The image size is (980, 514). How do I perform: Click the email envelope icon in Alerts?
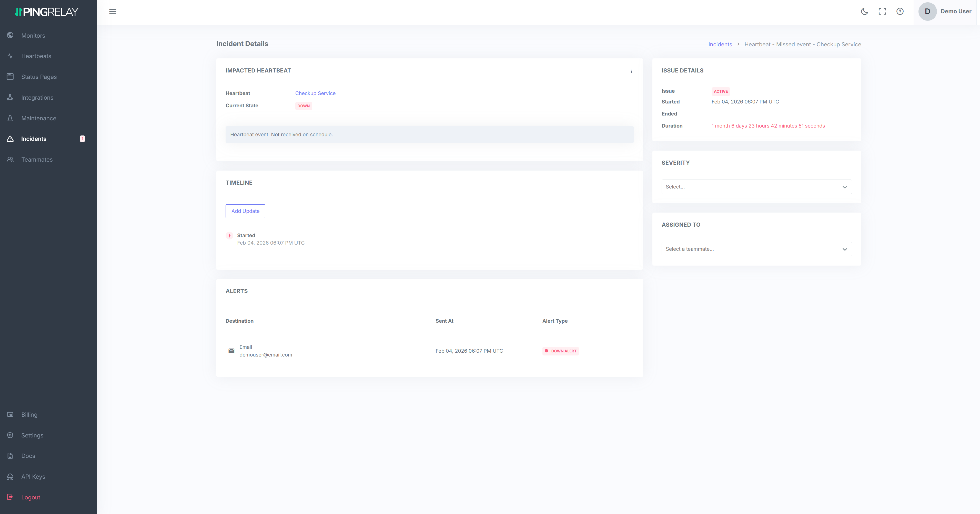[231, 351]
